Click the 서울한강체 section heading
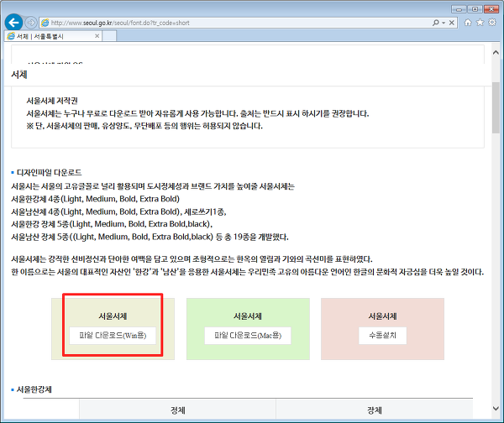Screen dimensions: 504x423 coord(34,389)
